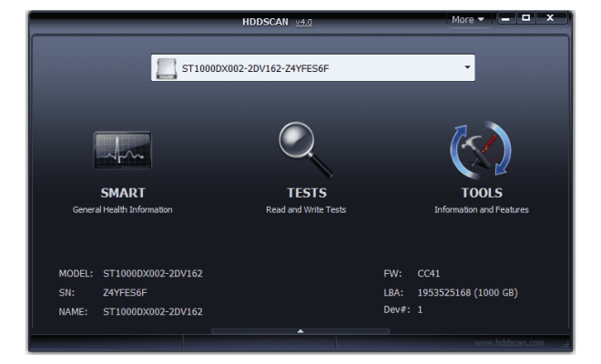Open the SMART health monitor icon
This screenshot has height=364, width=601.
pos(123,150)
